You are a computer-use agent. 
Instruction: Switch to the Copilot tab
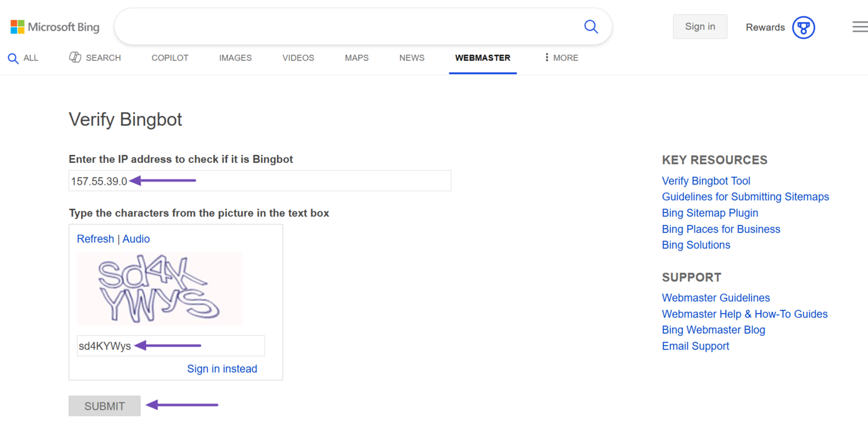(x=170, y=58)
